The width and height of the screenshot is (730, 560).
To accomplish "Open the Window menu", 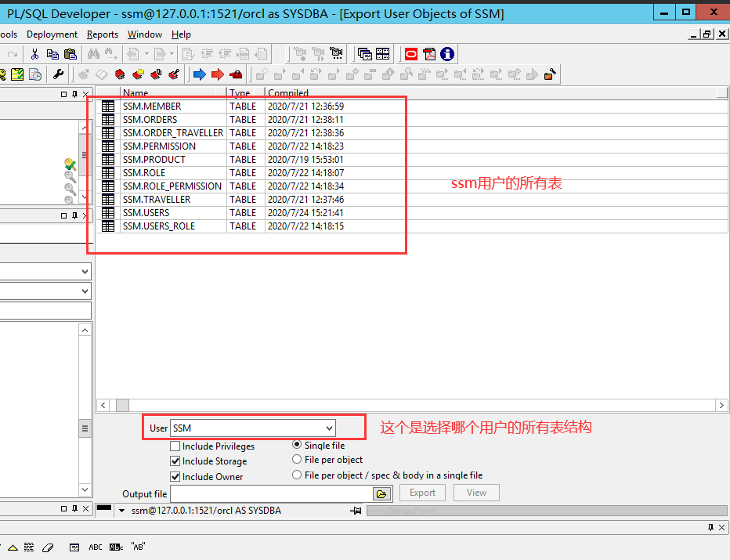I will point(145,34).
